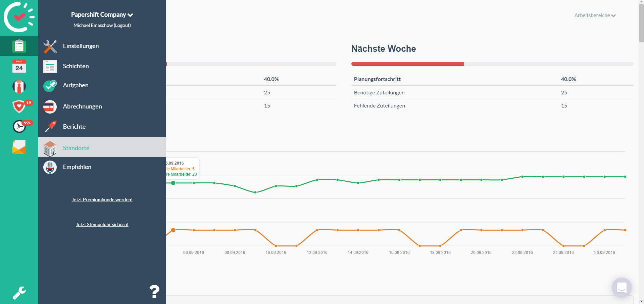Viewport: 644px width, 304px height.
Task: Open help via the question mark icon
Action: coord(154,292)
